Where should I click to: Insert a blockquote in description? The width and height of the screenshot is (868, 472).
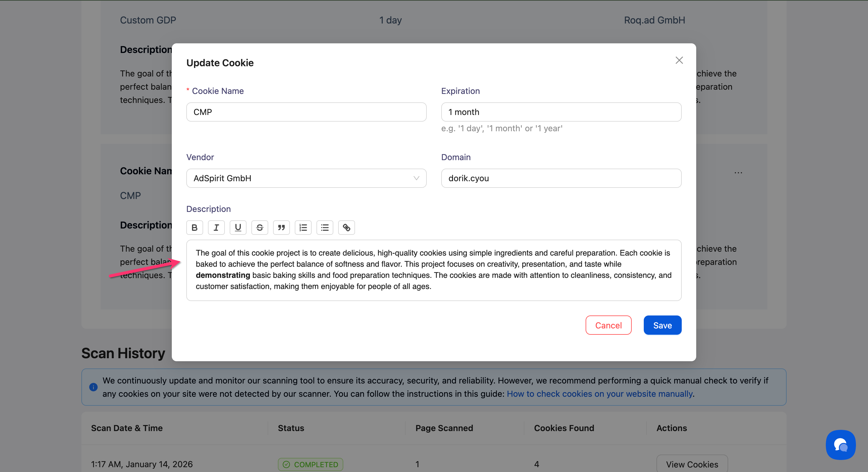coord(281,228)
